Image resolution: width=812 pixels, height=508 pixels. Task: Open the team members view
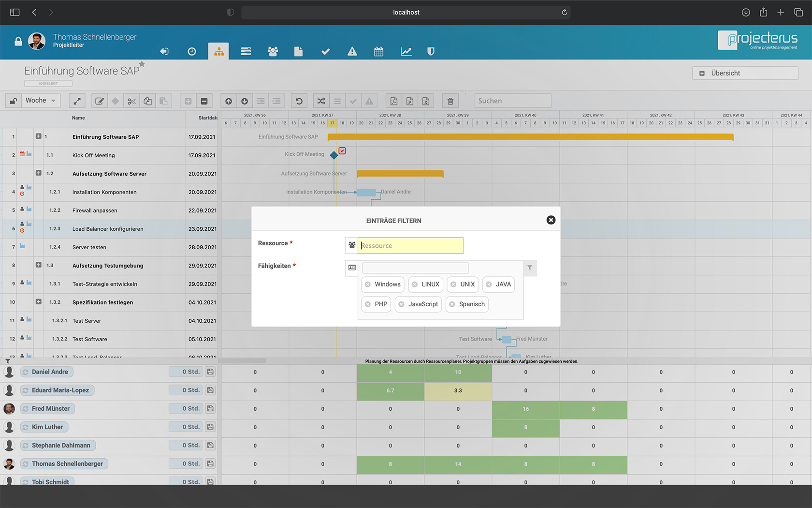coord(273,51)
